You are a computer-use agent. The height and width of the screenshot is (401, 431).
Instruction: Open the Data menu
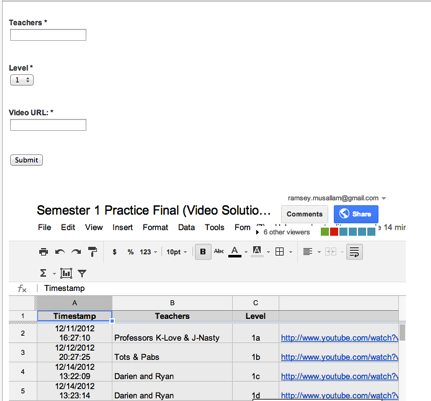[x=186, y=227]
